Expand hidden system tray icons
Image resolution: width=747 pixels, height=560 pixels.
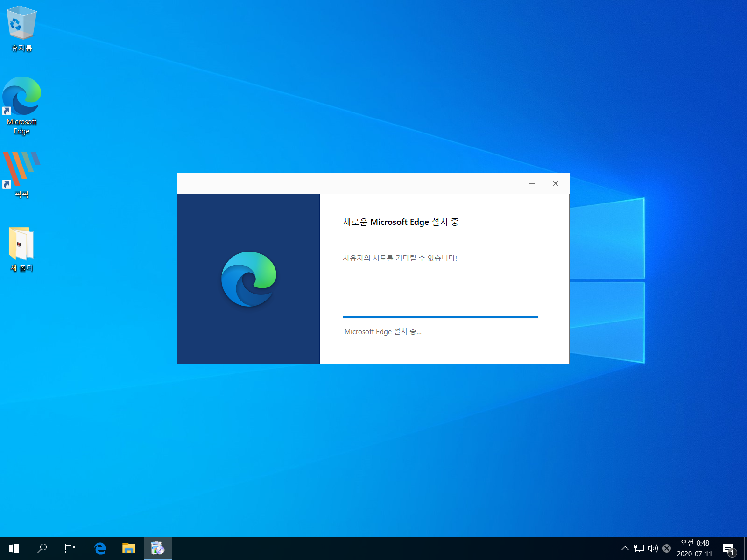click(x=625, y=548)
